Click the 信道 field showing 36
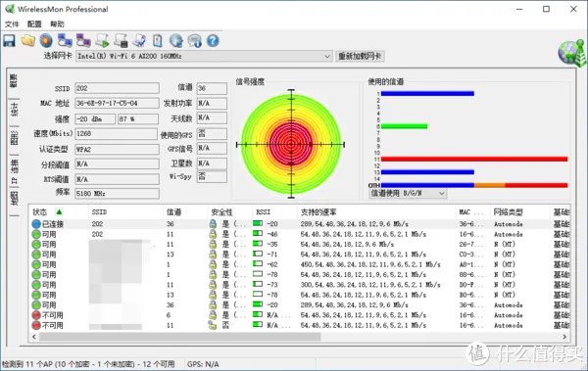Screen dimensions: 588x371 point(212,88)
